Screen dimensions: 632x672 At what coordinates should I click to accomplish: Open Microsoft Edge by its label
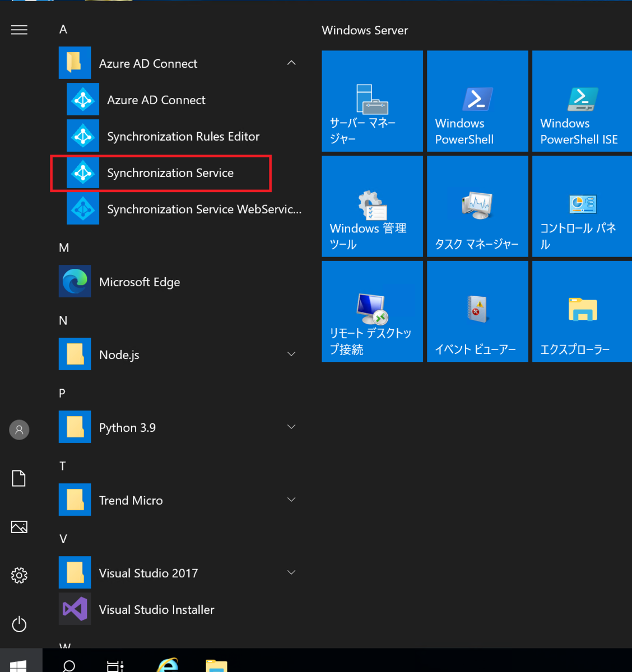(140, 282)
